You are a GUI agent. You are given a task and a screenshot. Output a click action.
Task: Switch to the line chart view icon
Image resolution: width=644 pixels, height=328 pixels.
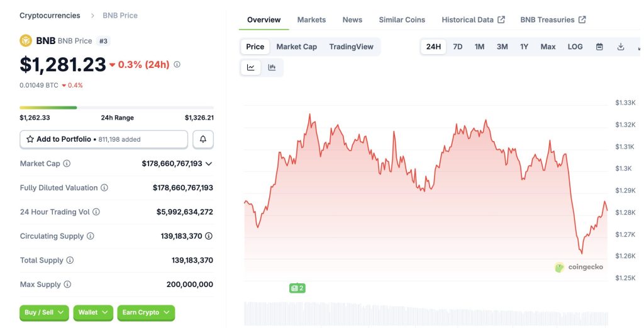[x=251, y=67]
